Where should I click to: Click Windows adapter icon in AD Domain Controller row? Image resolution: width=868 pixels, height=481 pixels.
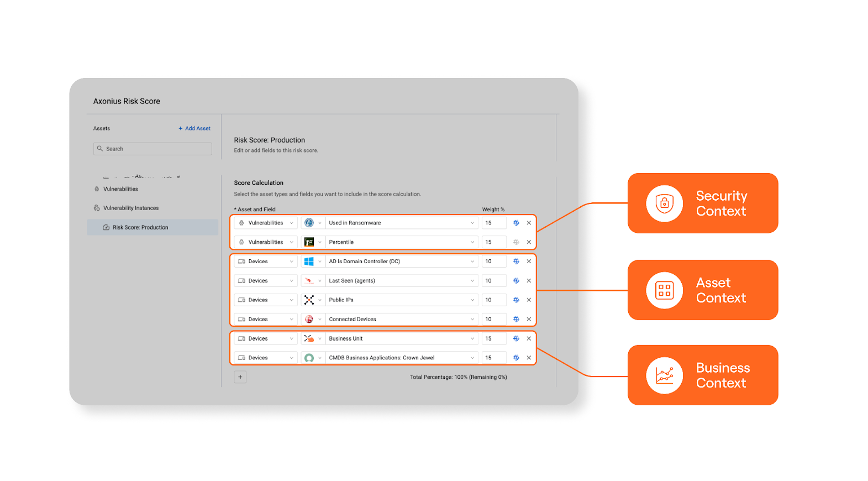point(309,262)
